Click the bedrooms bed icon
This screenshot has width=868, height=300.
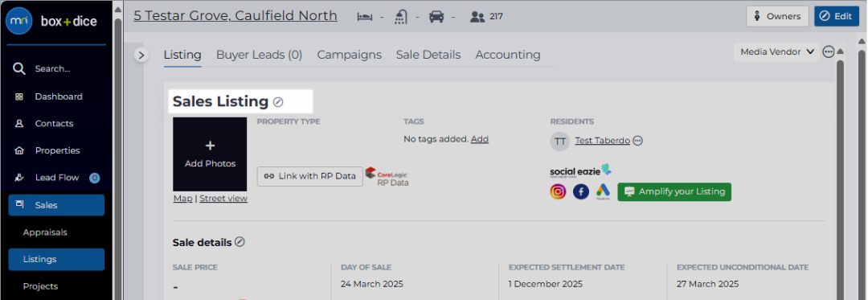[365, 17]
